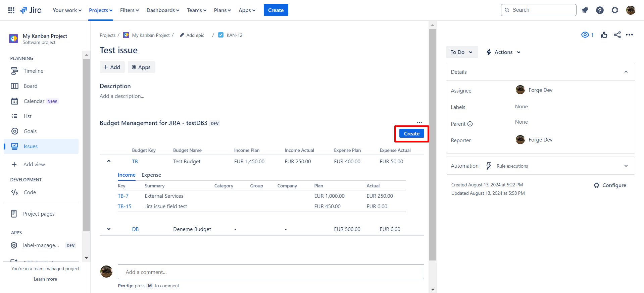Image resolution: width=644 pixels, height=293 pixels.
Task: Open notifications bell icon
Action: tap(585, 10)
